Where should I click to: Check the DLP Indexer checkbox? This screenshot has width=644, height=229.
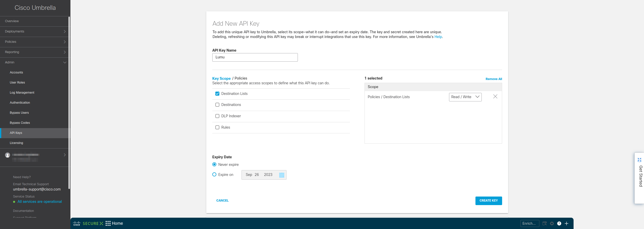[x=217, y=116]
